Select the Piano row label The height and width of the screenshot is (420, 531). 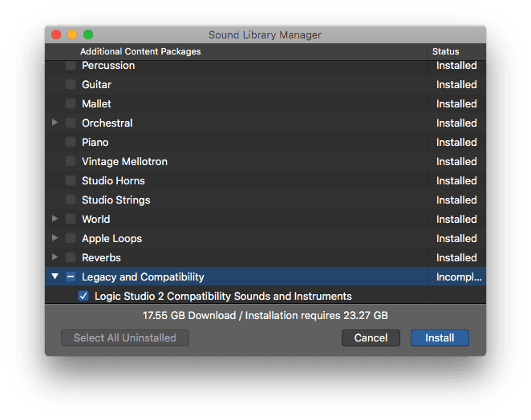pyautogui.click(x=95, y=142)
